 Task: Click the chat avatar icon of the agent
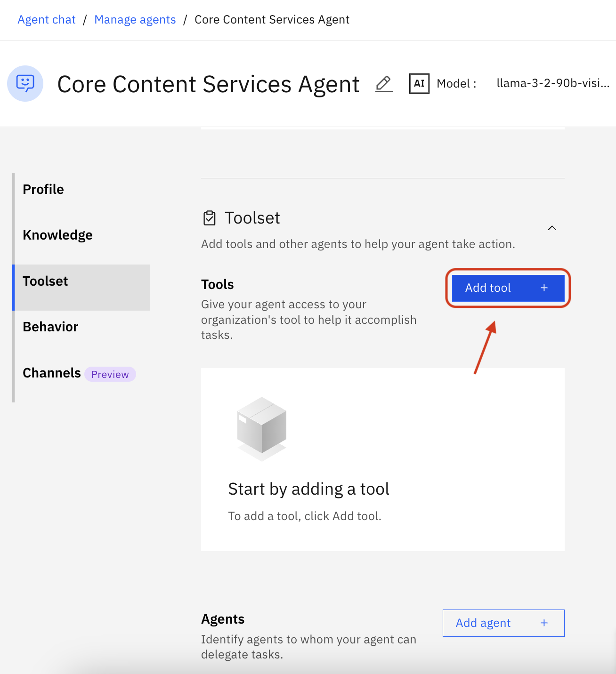25,83
